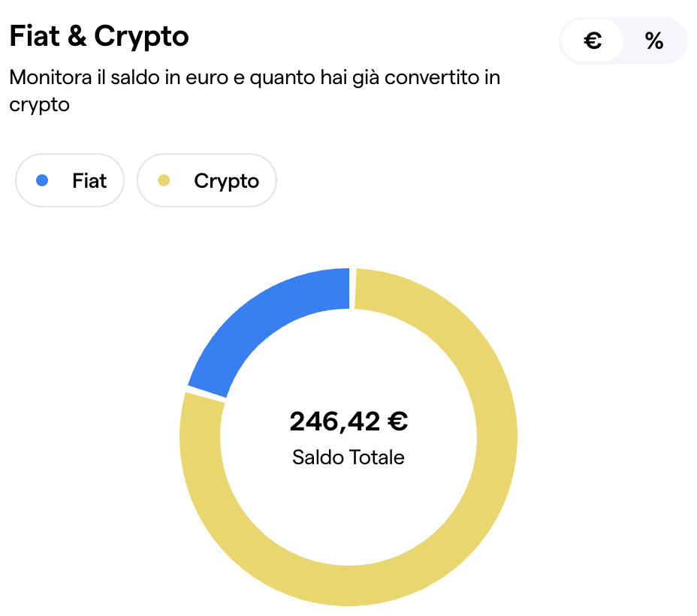Click the Saldo Totale label
697x616 pixels.
[x=348, y=457]
